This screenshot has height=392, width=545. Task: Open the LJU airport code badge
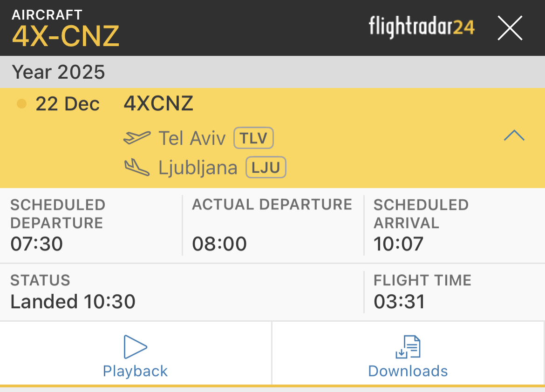pyautogui.click(x=266, y=167)
